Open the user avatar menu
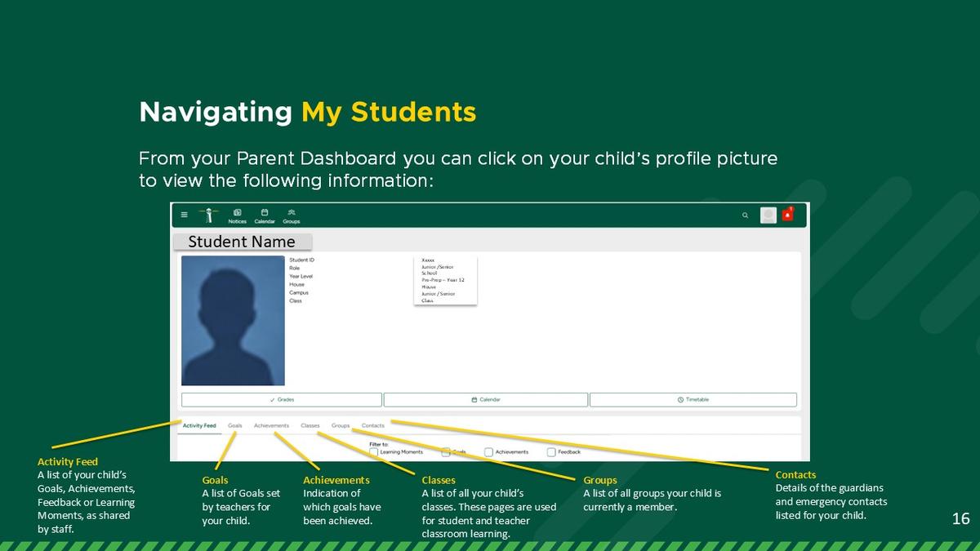This screenshot has height=551, width=980. click(768, 215)
